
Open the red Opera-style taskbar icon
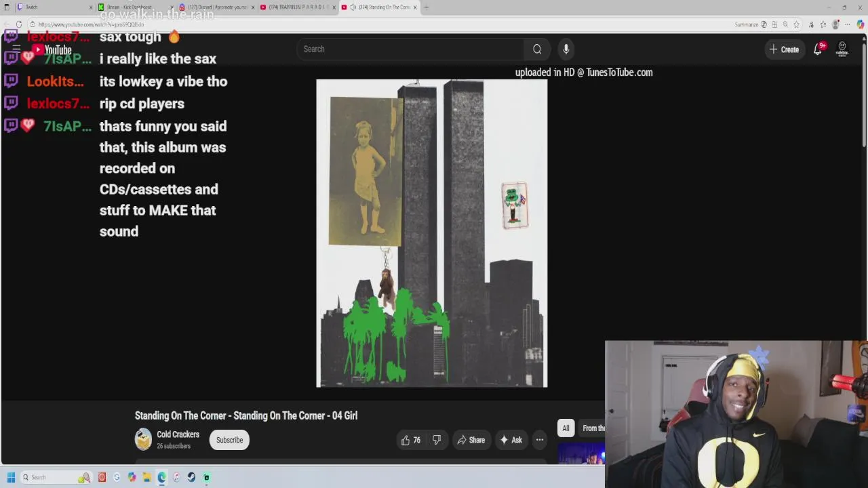[102, 477]
